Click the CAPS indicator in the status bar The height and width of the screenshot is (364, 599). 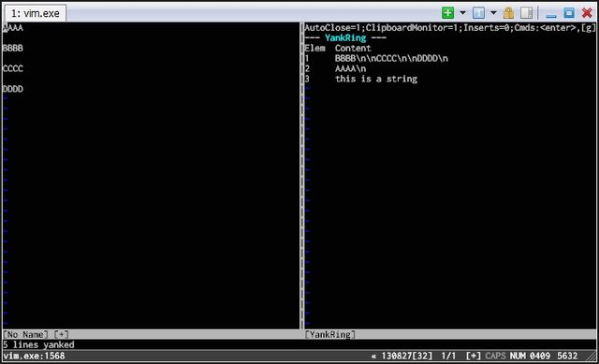point(495,356)
